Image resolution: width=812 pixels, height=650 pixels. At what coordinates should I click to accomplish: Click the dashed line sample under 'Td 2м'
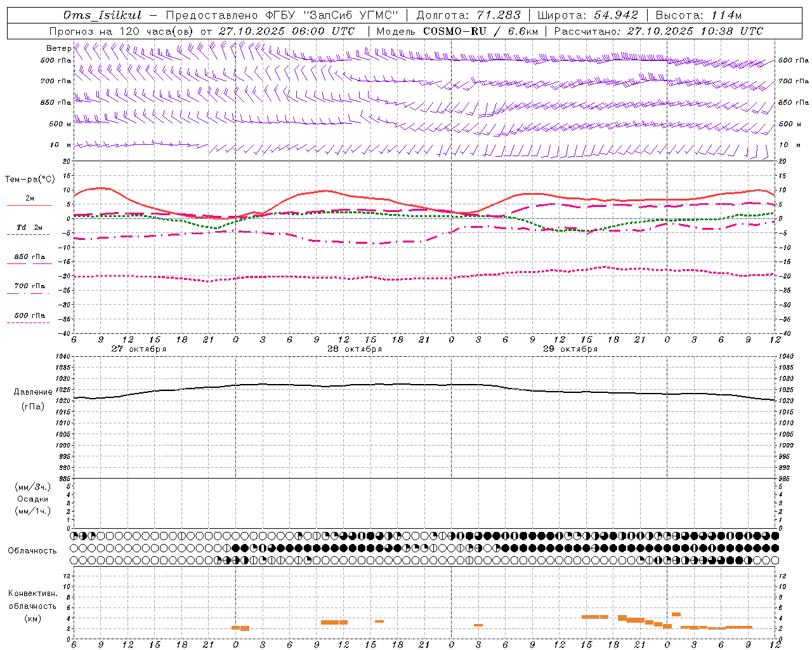[x=29, y=234]
